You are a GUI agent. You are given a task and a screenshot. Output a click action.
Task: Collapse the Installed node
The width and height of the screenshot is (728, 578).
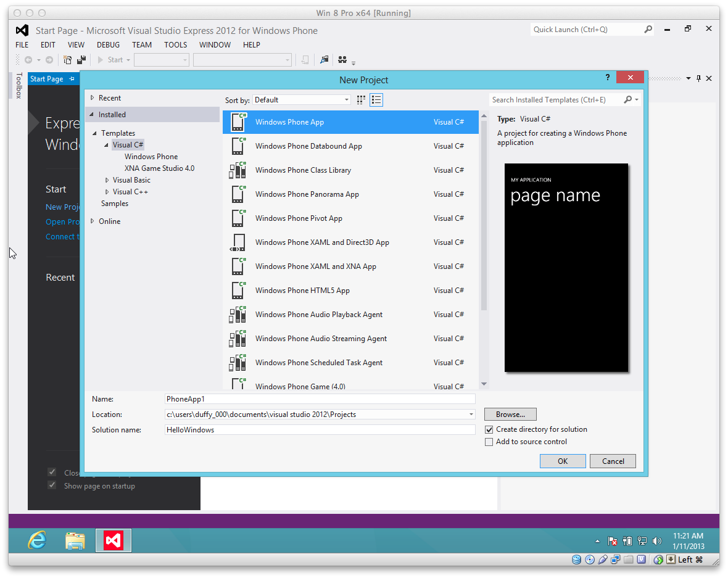[x=92, y=115]
